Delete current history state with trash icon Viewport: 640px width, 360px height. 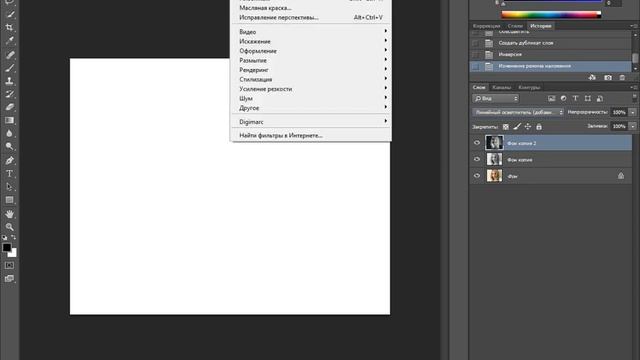(x=622, y=78)
